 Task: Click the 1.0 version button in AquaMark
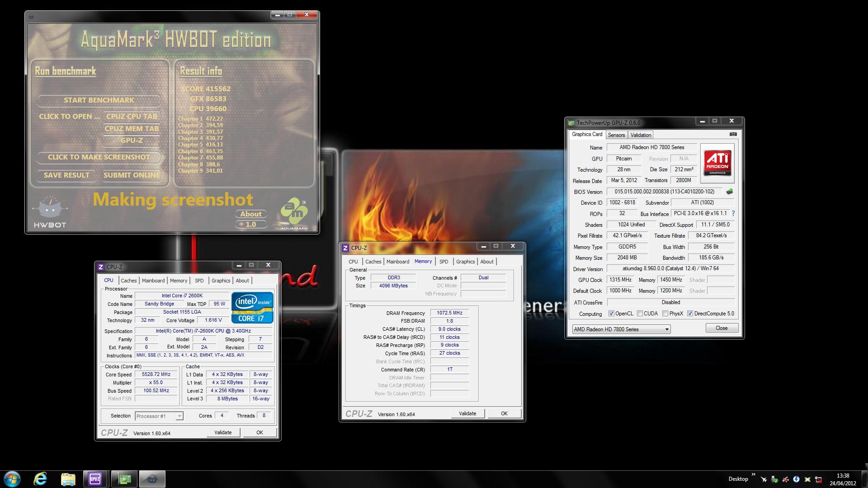251,225
